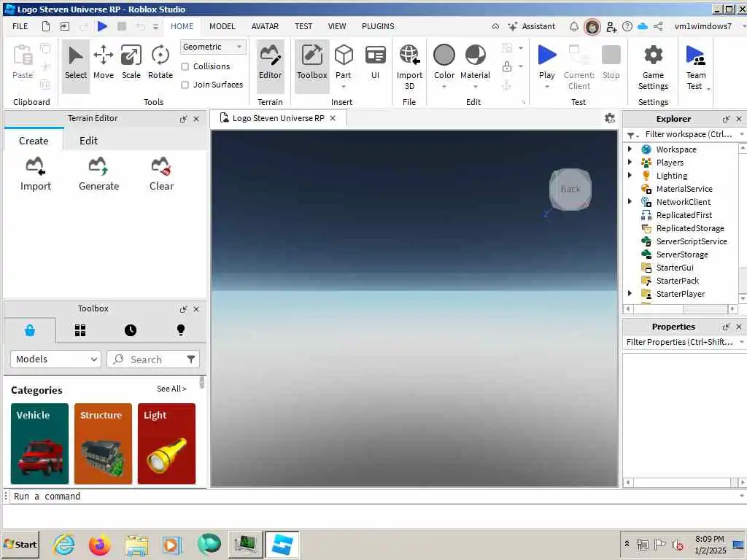Select Terrain Editor Create tab
747x560 pixels.
pyautogui.click(x=34, y=141)
